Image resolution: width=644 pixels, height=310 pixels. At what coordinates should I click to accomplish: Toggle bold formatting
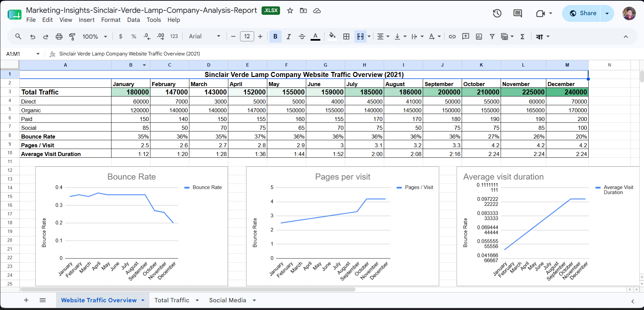click(x=275, y=36)
